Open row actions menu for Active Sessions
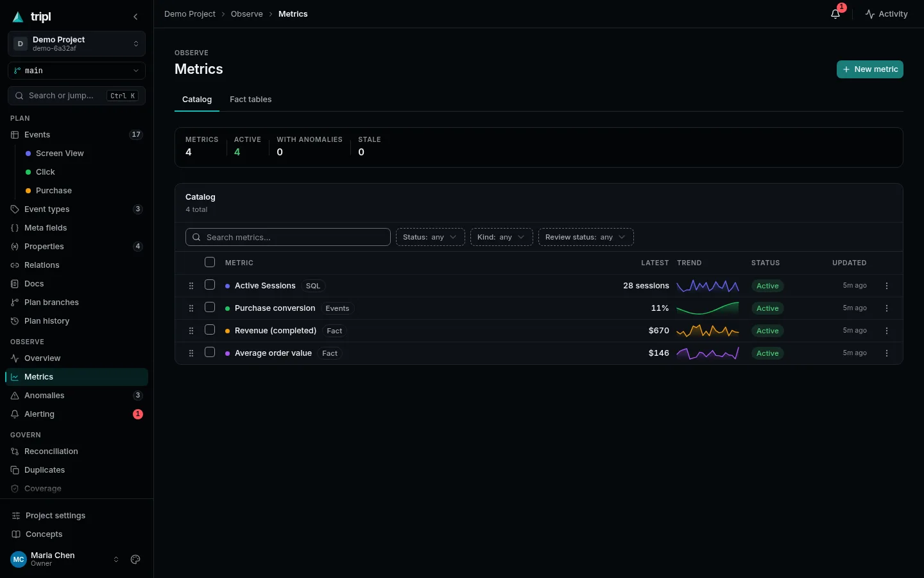 (x=887, y=286)
